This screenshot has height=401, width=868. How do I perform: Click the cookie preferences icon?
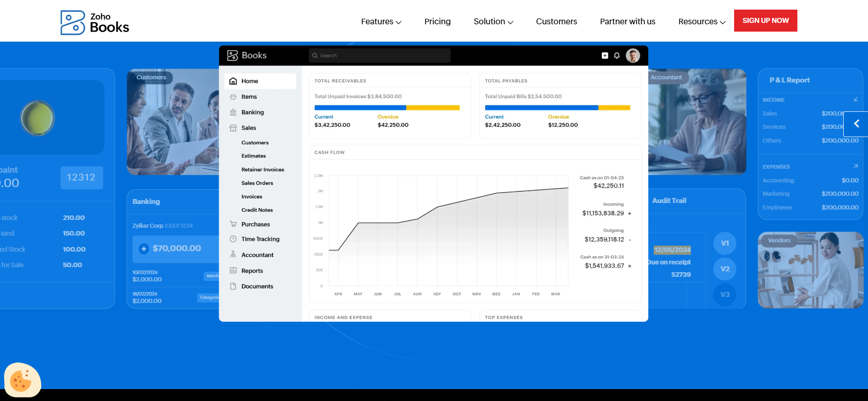click(x=22, y=380)
